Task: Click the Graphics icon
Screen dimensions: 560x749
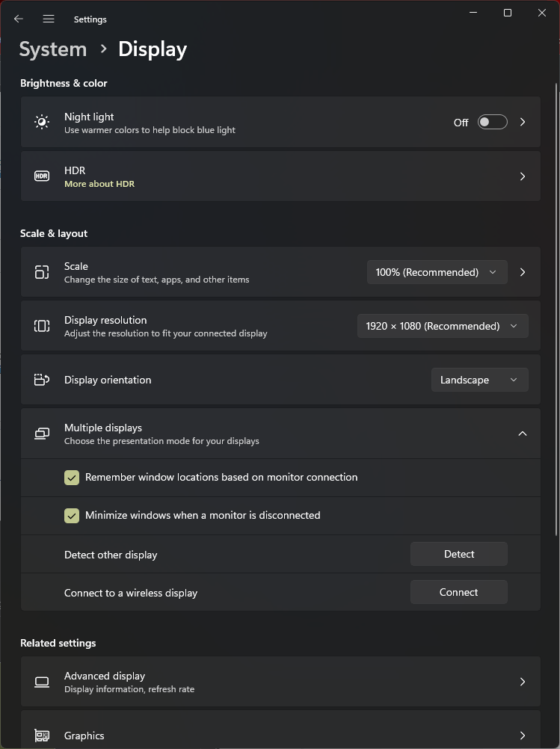Action: (x=42, y=736)
